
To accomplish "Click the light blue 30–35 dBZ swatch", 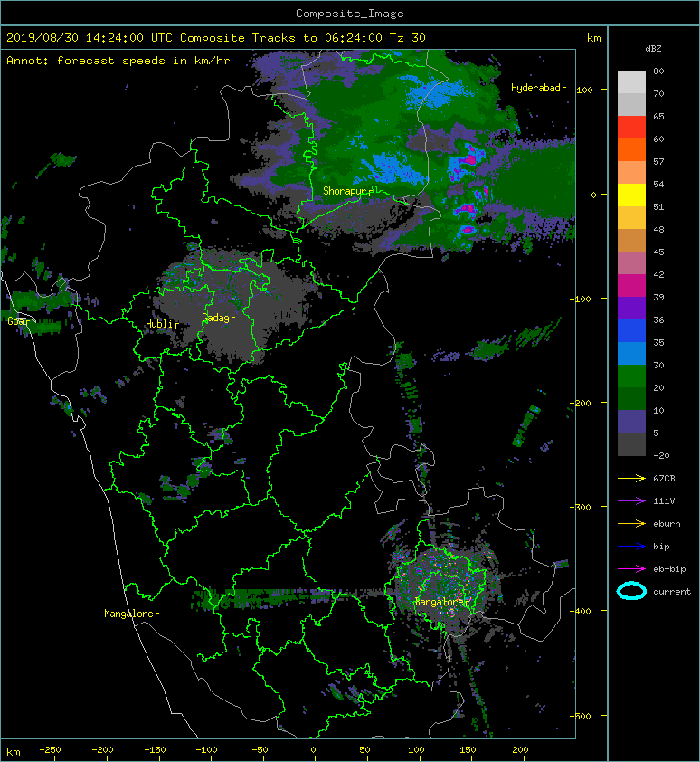I will point(631,353).
